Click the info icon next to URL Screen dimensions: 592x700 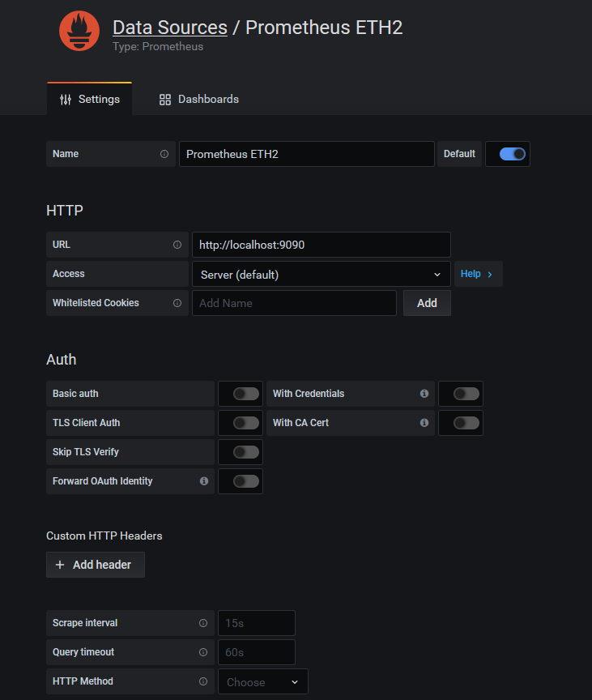[177, 245]
